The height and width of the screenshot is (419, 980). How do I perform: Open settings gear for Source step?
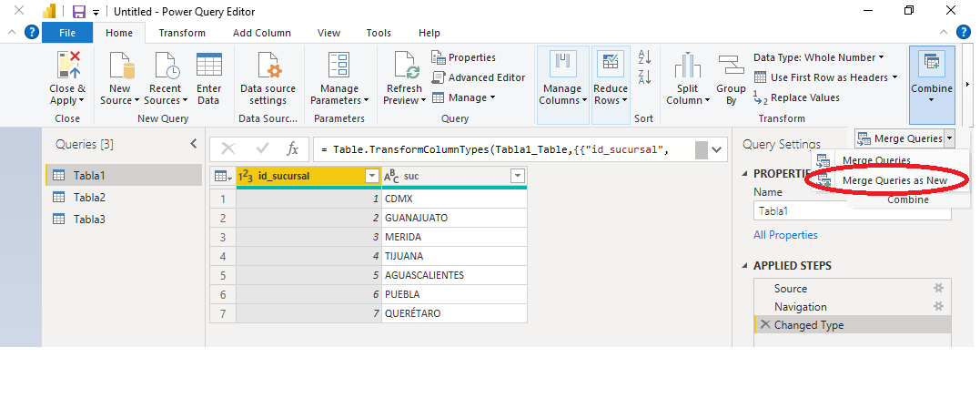938,288
